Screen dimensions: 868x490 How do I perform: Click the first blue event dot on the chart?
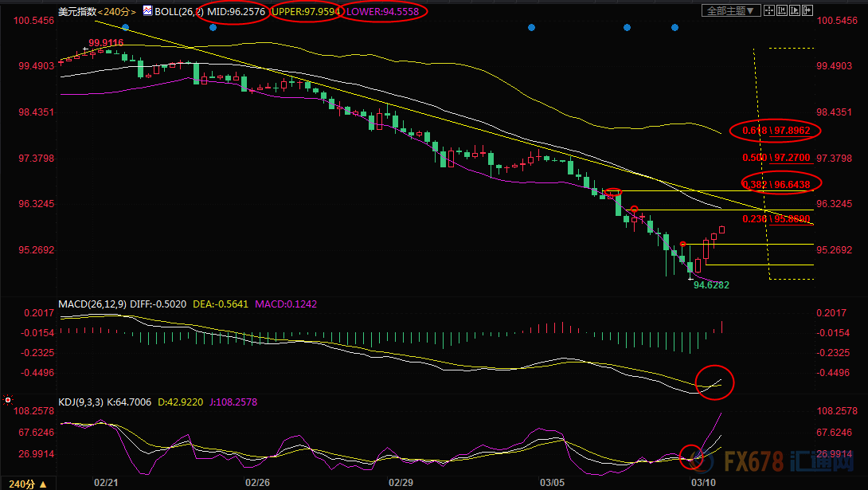coord(125,27)
